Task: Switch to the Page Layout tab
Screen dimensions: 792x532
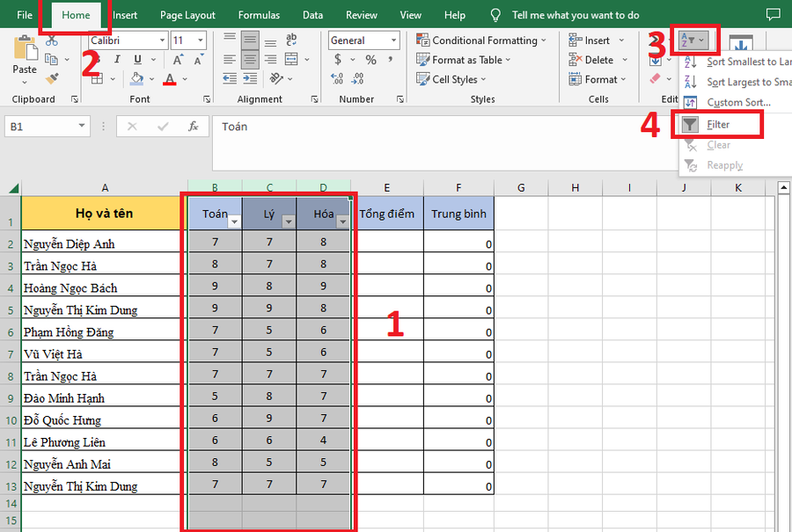Action: pos(187,15)
